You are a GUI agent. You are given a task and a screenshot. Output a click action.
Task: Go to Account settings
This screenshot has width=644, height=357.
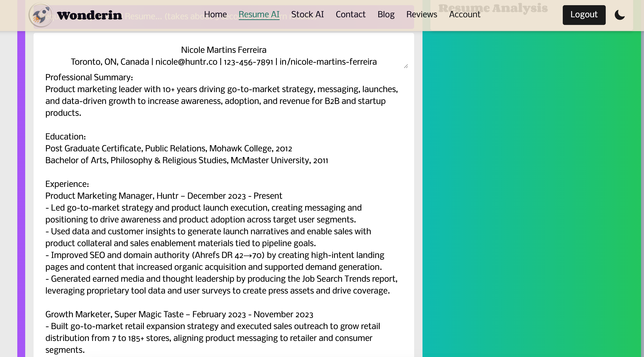tap(464, 15)
